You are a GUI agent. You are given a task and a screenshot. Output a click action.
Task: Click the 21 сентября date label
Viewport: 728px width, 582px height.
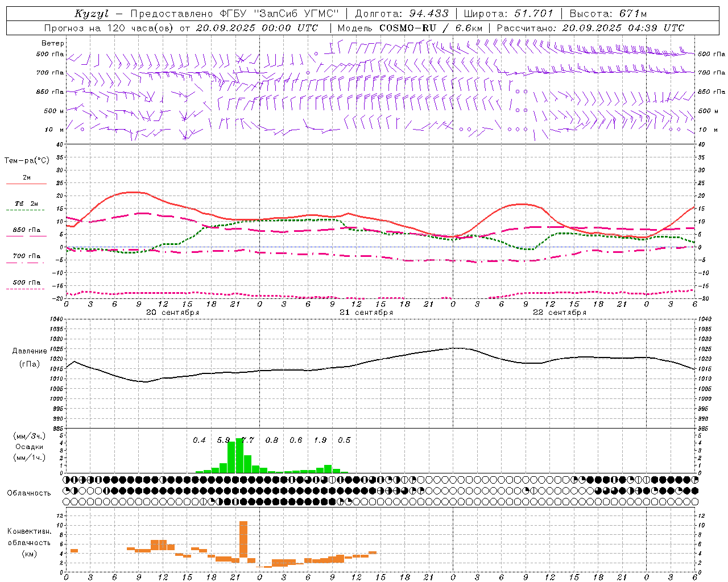coord(366,313)
